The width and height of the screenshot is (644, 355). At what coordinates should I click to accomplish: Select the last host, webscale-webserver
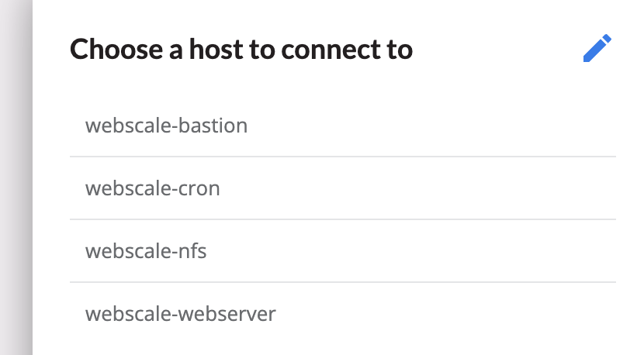click(x=181, y=313)
